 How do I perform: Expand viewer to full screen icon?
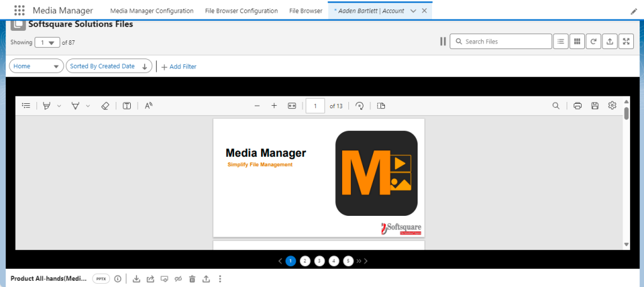tap(626, 41)
